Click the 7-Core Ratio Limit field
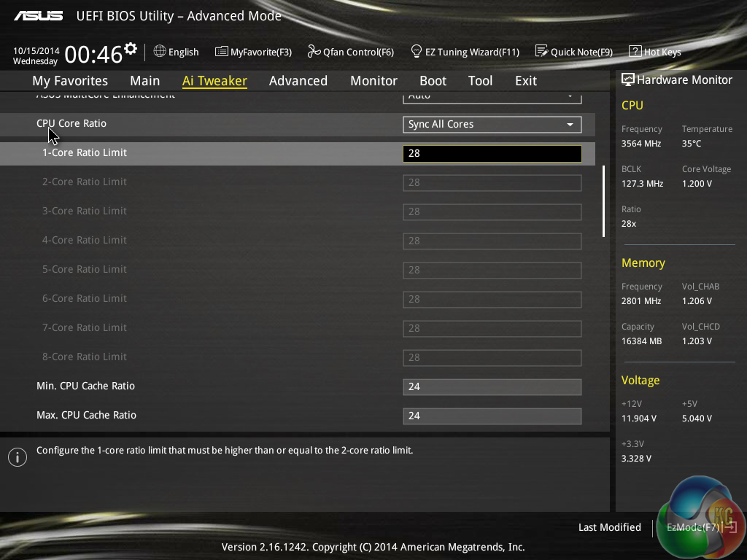The height and width of the screenshot is (560, 747). [x=492, y=329]
